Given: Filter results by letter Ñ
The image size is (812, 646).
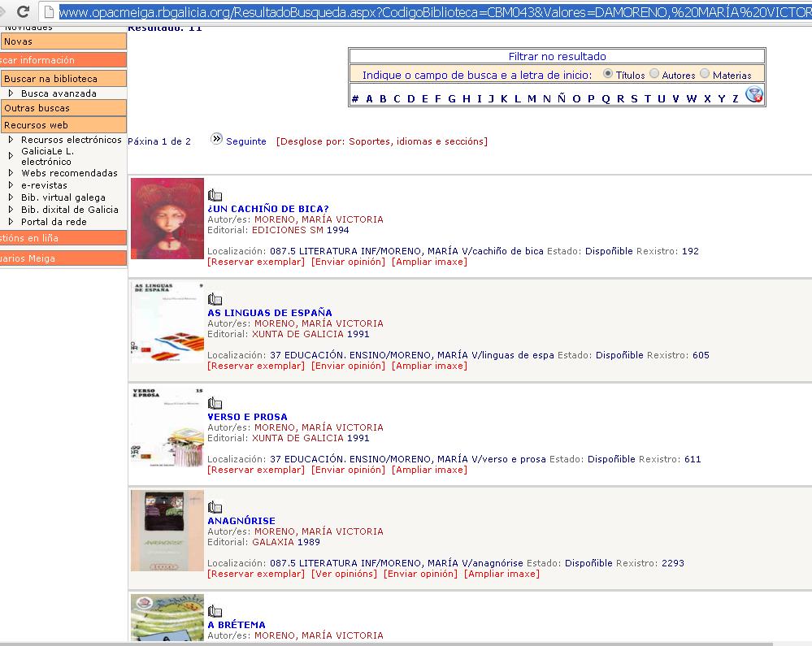Looking at the screenshot, I should pyautogui.click(x=562, y=98).
